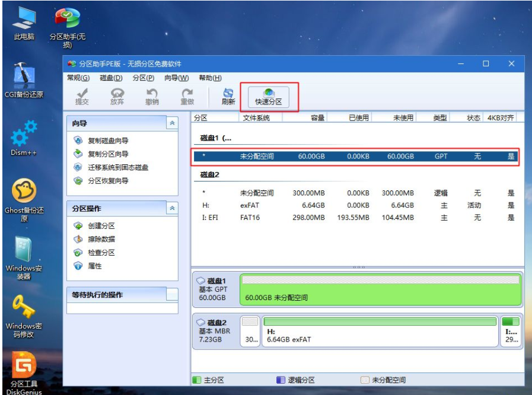Open the 快速分区 quick partition tool

[x=268, y=97]
